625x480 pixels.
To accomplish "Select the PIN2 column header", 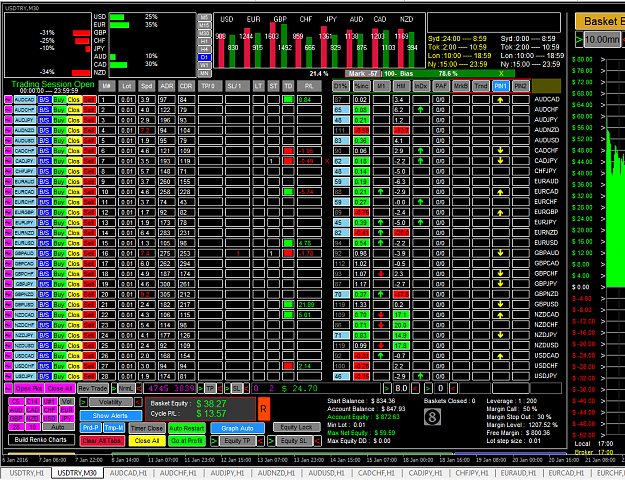I will 521,86.
